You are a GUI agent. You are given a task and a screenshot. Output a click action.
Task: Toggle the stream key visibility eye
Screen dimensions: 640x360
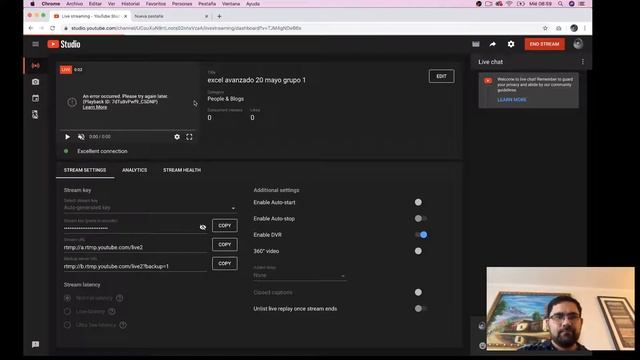coord(203,227)
